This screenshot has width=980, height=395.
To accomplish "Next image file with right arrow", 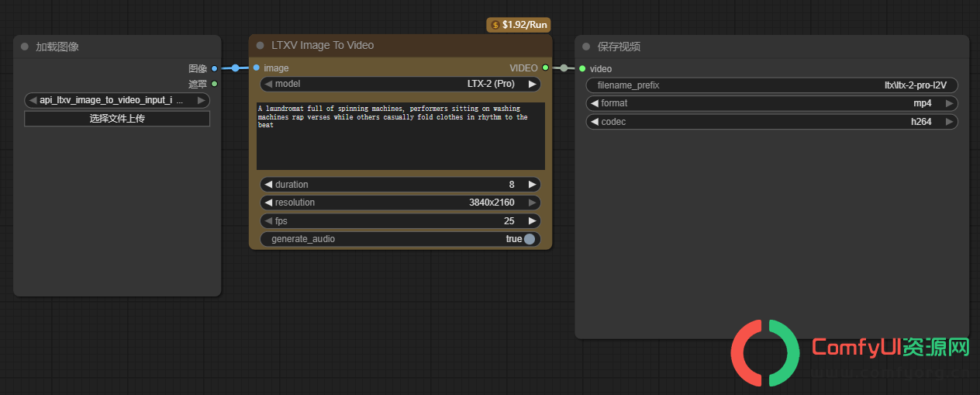I will pyautogui.click(x=201, y=100).
